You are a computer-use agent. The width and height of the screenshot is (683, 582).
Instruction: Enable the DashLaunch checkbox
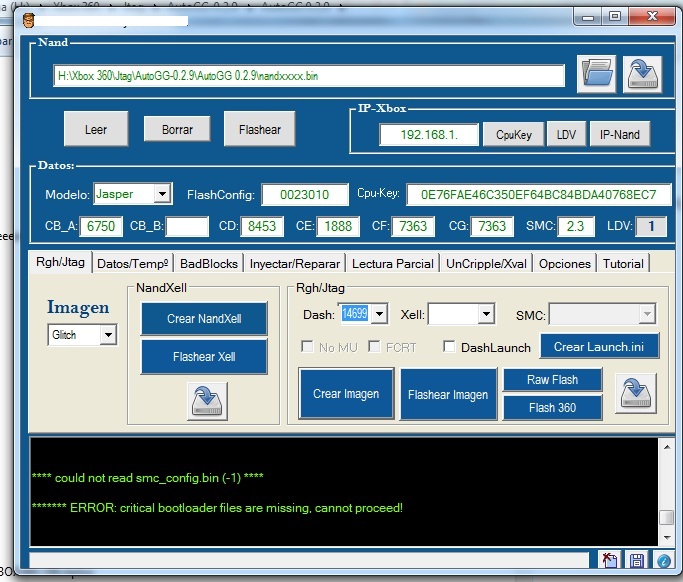(449, 347)
